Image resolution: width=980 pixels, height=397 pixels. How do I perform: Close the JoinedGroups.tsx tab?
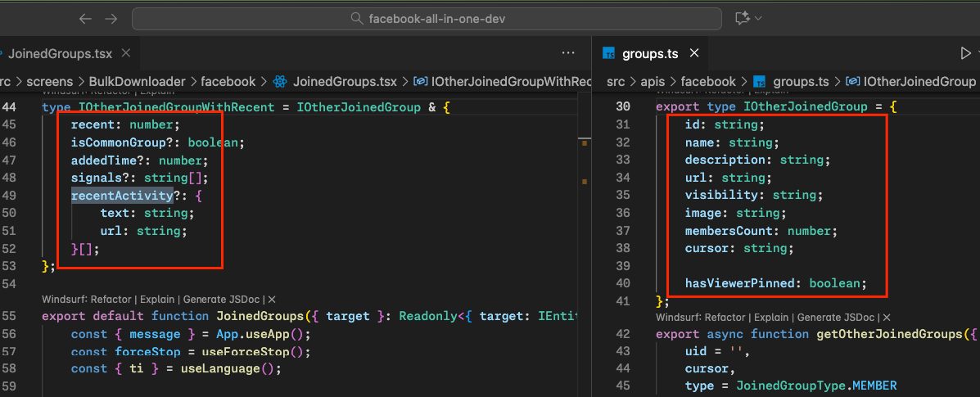coord(126,53)
